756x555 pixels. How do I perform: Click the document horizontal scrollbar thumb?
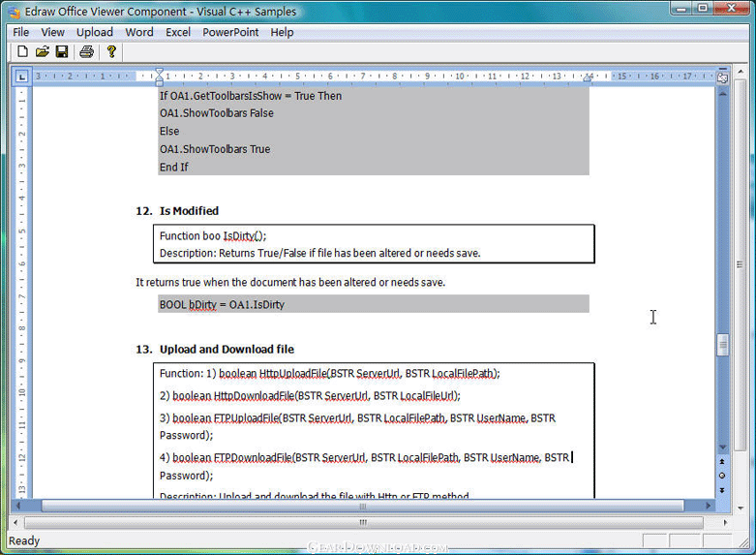[363, 506]
